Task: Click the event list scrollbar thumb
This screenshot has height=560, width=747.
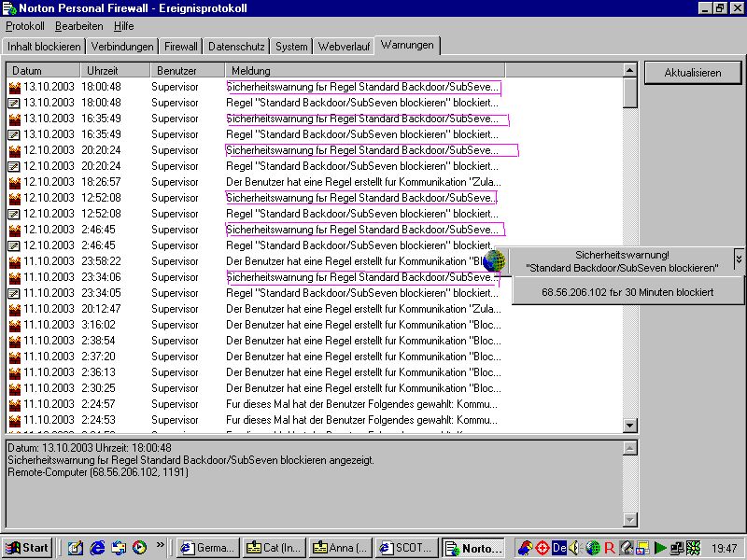Action: [629, 92]
